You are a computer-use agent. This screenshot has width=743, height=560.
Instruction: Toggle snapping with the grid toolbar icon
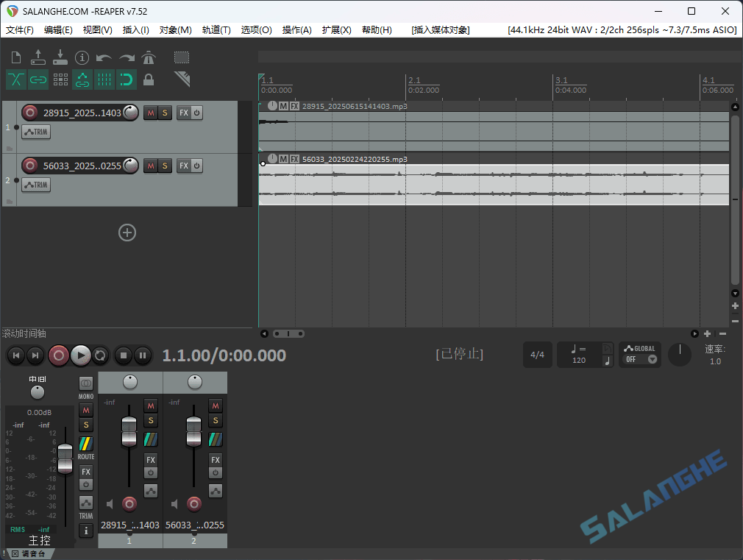104,79
